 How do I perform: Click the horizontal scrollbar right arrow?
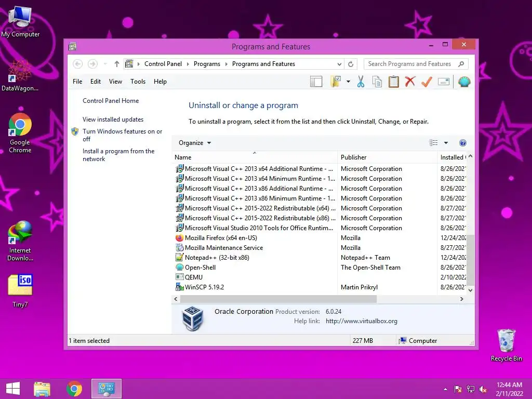pos(461,299)
